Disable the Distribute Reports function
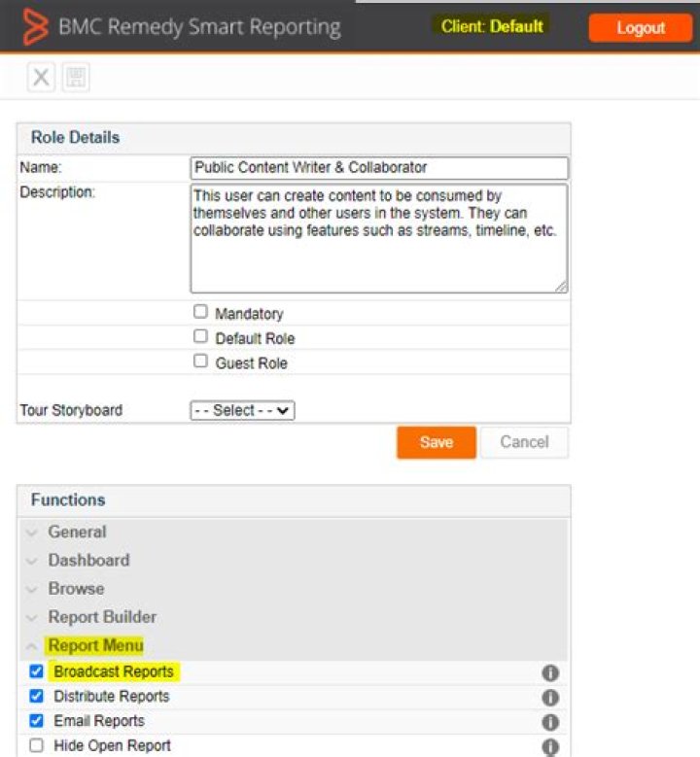 (x=36, y=696)
